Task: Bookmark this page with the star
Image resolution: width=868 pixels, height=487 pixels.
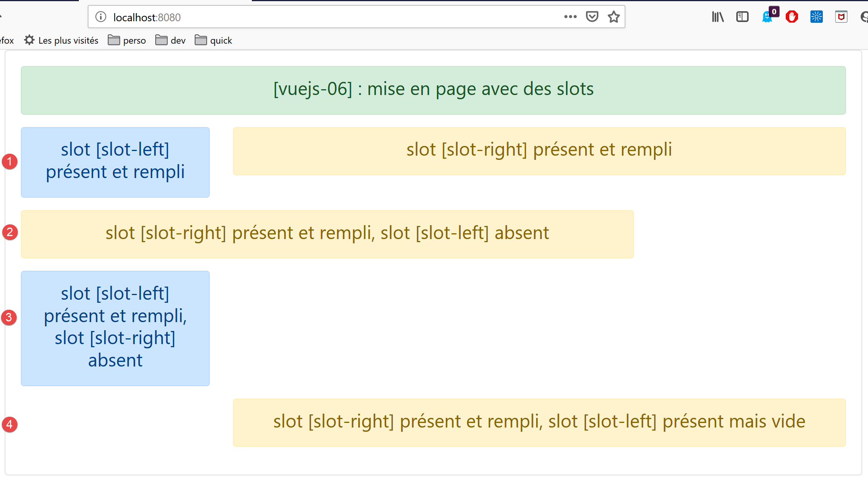Action: [x=613, y=17]
